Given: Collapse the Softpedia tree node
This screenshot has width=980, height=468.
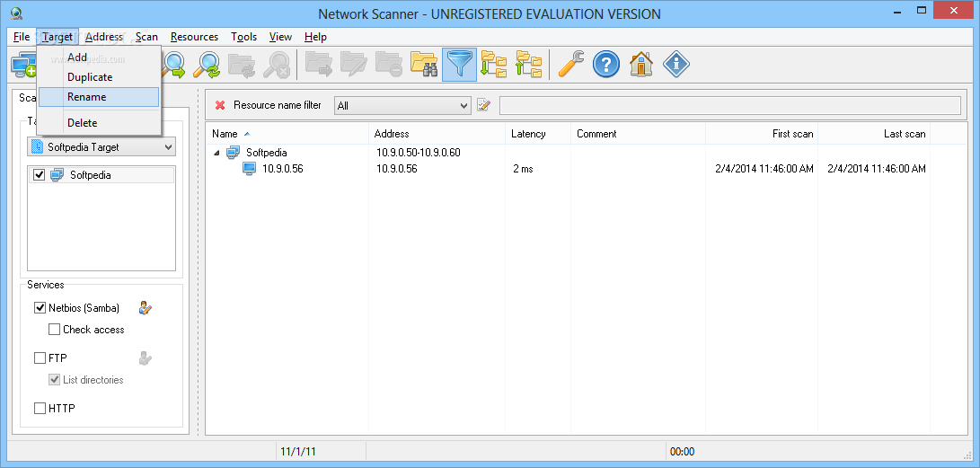Looking at the screenshot, I should point(216,153).
